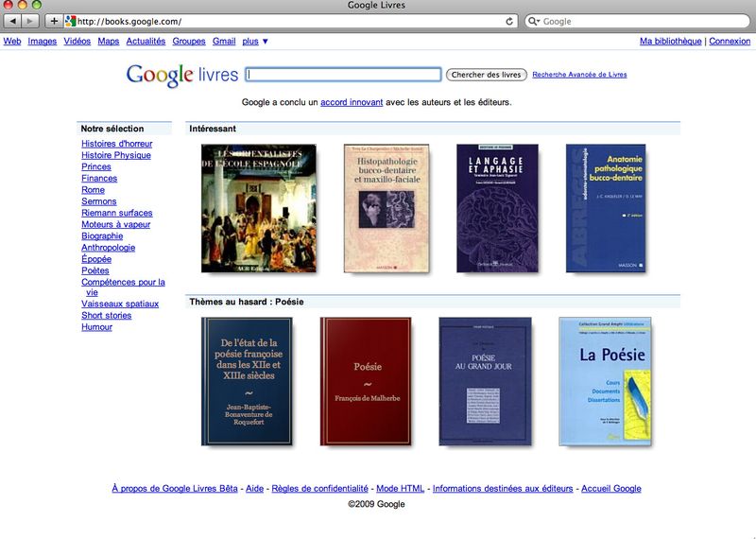
Task: Select the Biographie category
Action: (x=102, y=236)
